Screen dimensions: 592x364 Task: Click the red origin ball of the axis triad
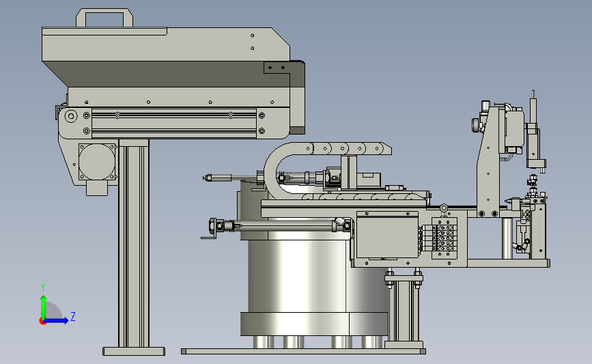click(42, 322)
